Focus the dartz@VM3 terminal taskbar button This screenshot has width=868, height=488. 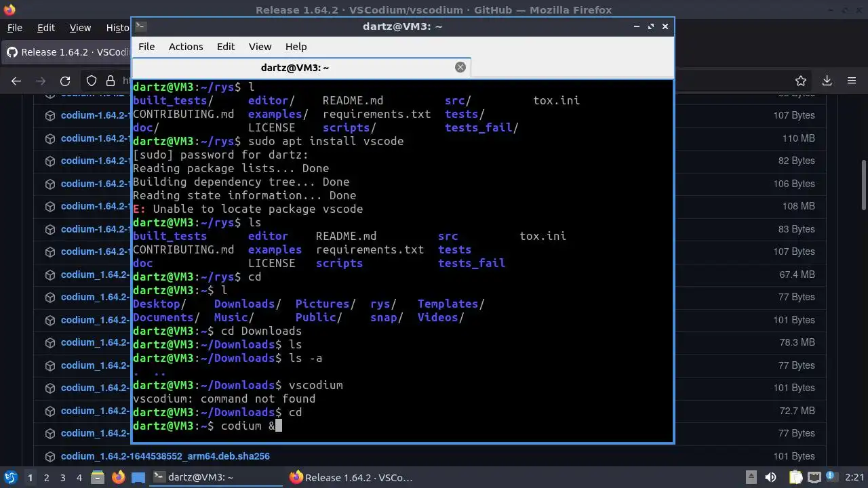216,477
